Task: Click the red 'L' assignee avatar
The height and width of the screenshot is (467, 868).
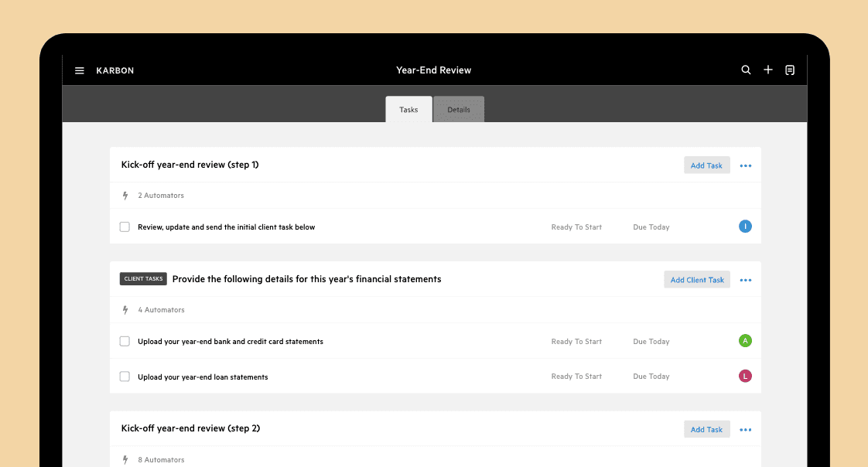Action: 745,377
